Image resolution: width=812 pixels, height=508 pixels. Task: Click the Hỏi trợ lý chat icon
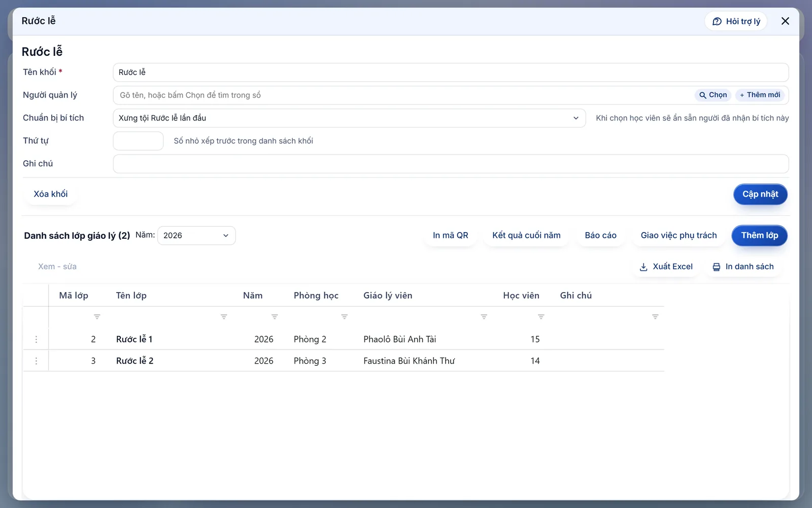point(717,21)
